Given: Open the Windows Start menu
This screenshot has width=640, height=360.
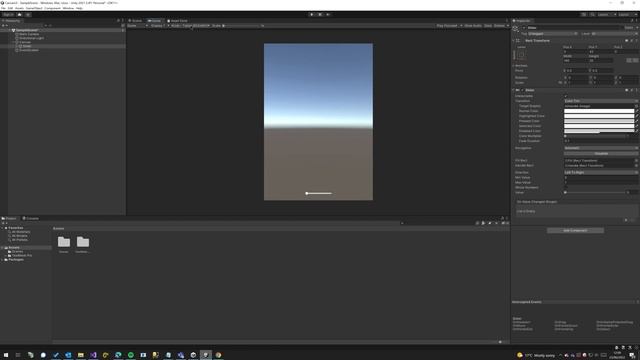Looking at the screenshot, I should pyautogui.click(x=6, y=355).
